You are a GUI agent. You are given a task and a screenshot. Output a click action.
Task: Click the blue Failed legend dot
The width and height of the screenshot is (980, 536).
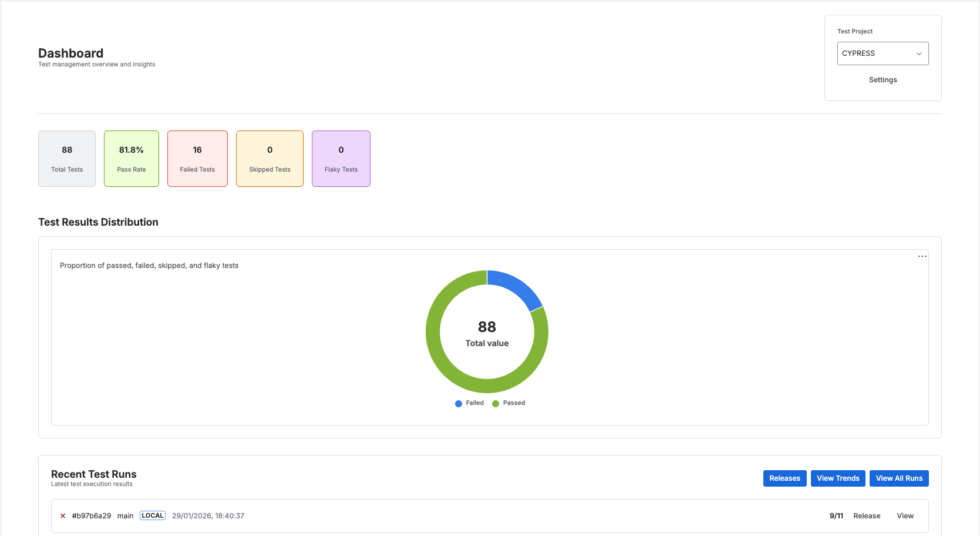coord(459,403)
